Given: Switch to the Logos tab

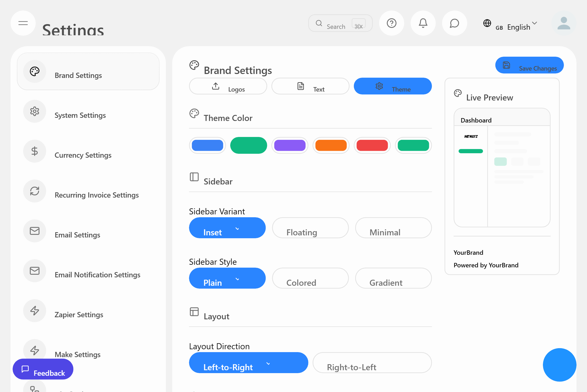Looking at the screenshot, I should 228,86.
